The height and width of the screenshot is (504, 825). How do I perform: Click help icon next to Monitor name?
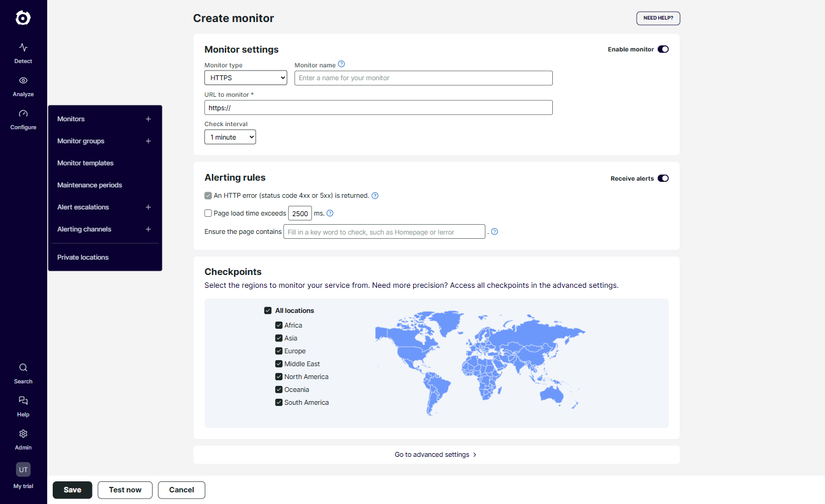341,64
